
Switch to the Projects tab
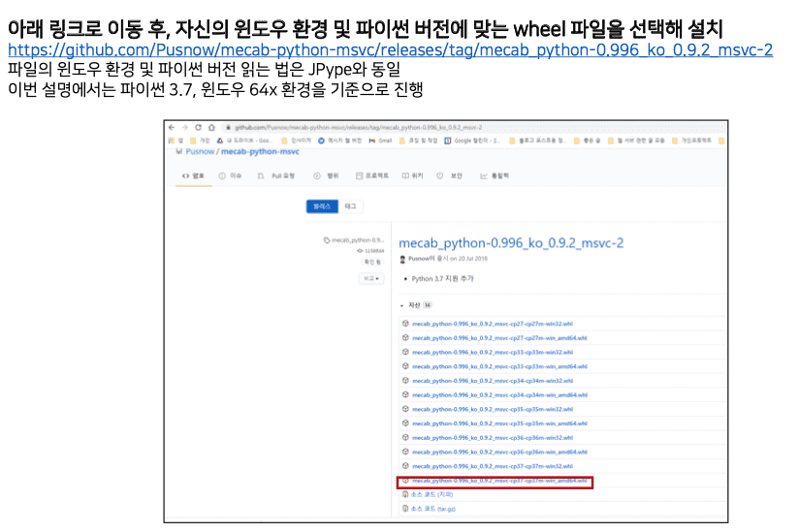372,175
